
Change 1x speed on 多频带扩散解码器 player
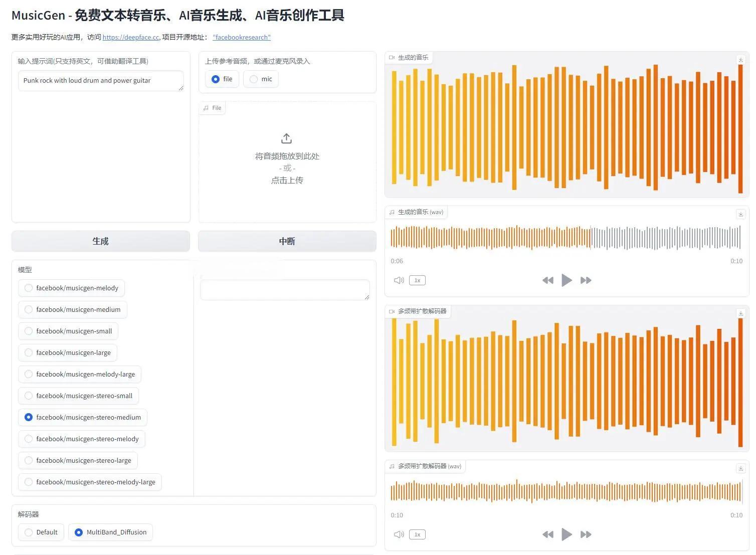tap(417, 534)
